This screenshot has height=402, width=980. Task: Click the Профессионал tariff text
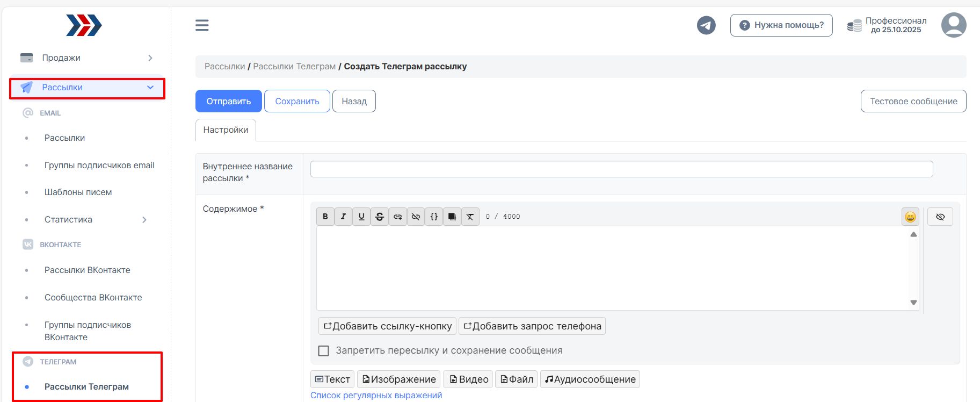[896, 21]
